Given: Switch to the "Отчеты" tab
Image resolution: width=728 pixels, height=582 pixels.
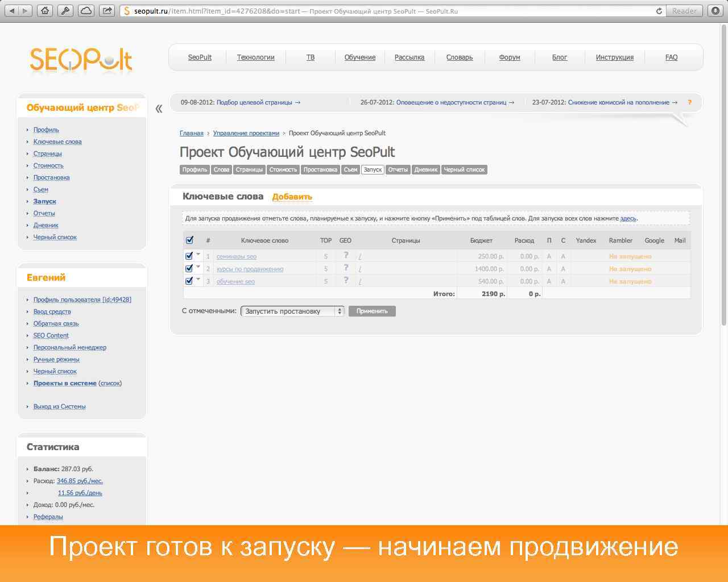Looking at the screenshot, I should (x=398, y=169).
